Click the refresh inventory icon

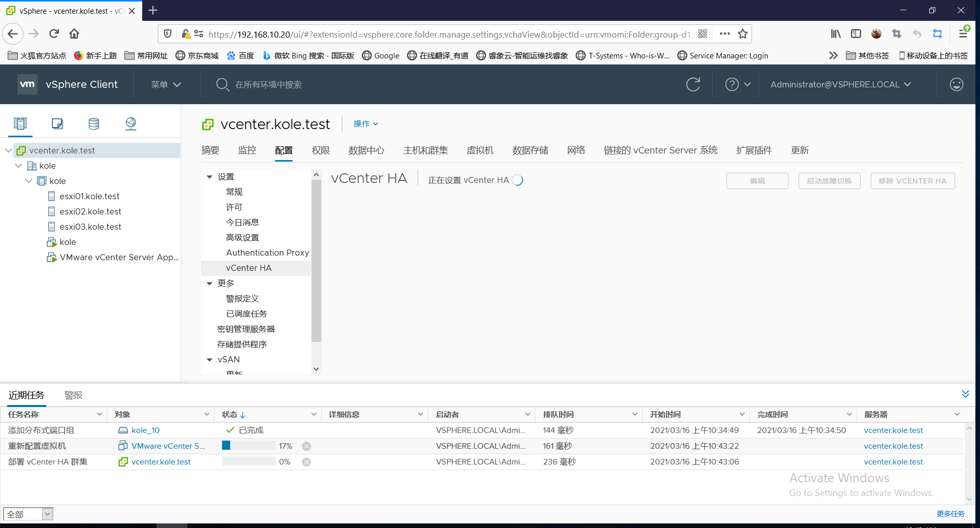tap(693, 84)
